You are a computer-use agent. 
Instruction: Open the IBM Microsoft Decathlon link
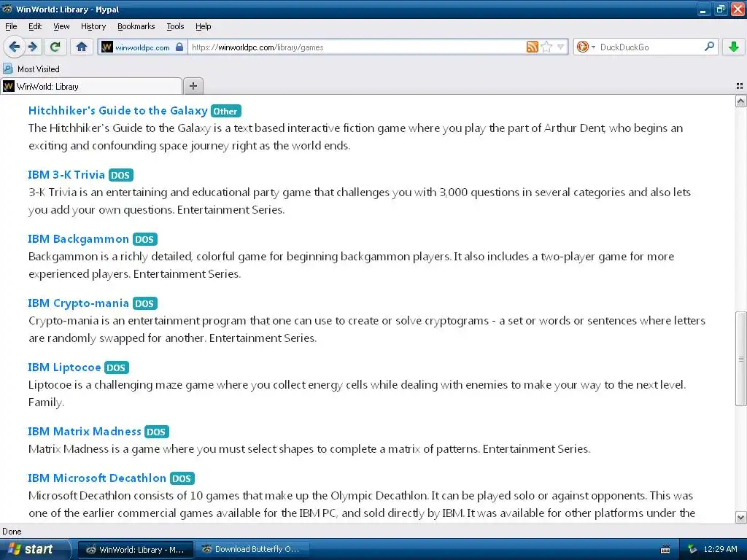[x=97, y=478]
